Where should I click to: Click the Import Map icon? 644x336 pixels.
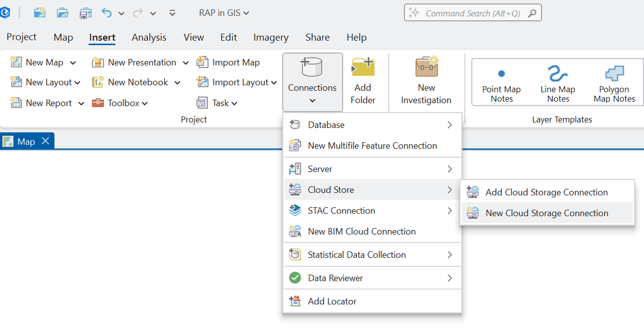tap(202, 62)
